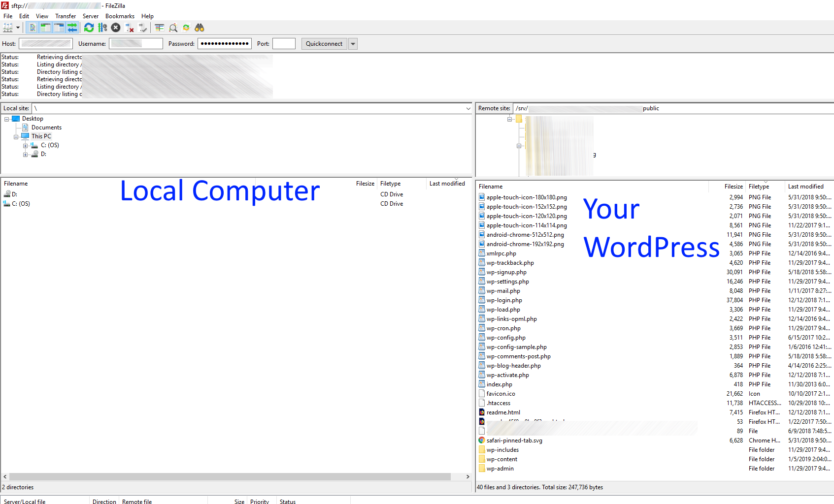Select wp-content folder icon
This screenshot has height=504, width=834.
[x=482, y=459]
